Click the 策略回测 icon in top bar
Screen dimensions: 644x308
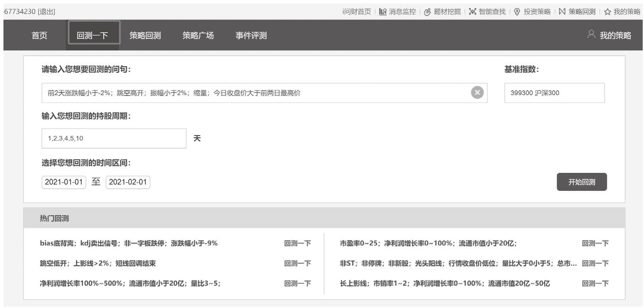562,12
